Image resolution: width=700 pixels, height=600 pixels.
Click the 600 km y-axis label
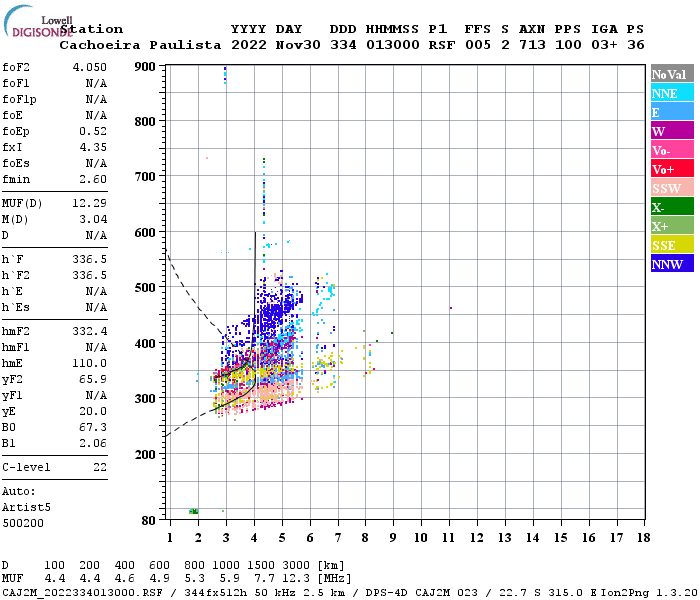pos(145,233)
